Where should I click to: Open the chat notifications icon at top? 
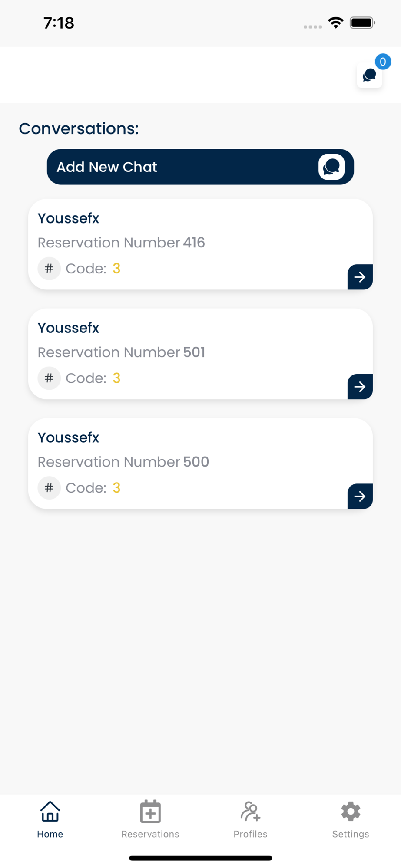tap(369, 76)
